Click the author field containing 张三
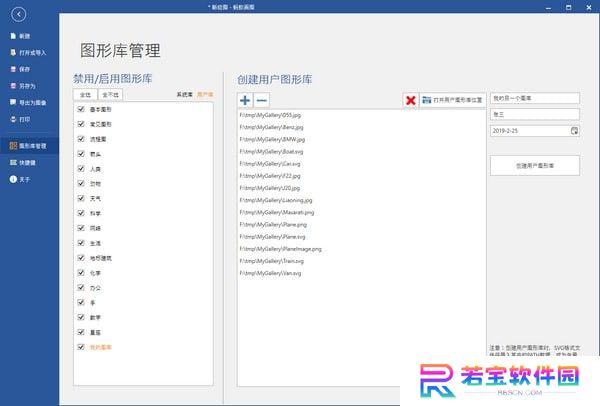The width and height of the screenshot is (600, 406). 535,114
